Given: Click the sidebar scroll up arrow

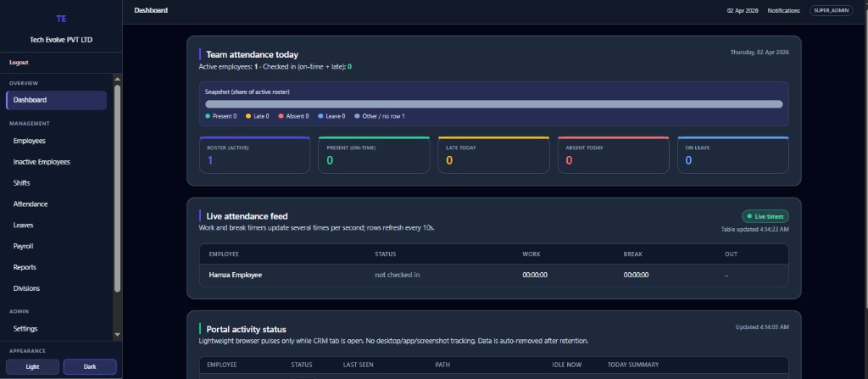Looking at the screenshot, I should click(x=117, y=80).
